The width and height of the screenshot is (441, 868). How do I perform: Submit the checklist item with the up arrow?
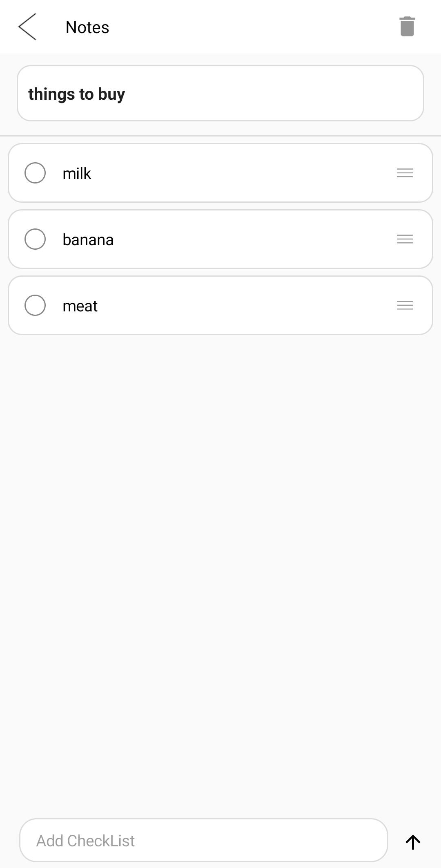[x=413, y=841]
